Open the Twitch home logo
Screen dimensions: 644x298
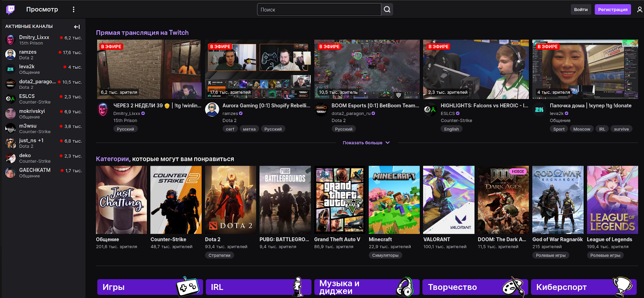point(10,9)
